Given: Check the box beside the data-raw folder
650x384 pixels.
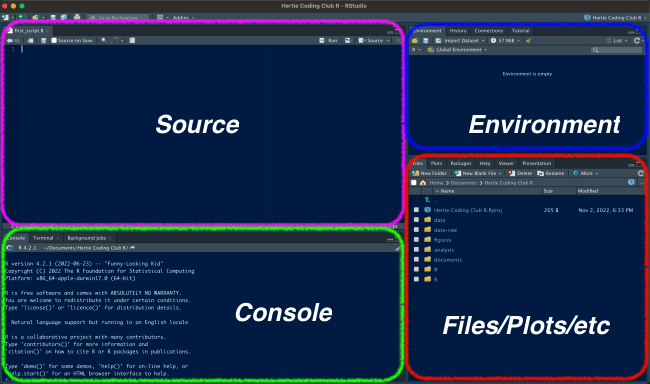Looking at the screenshot, I should coord(417,230).
